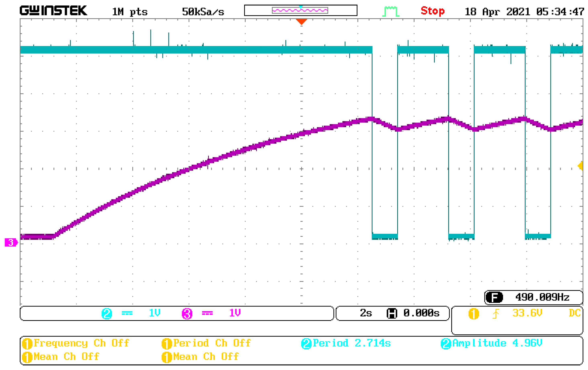Click the 33.6V trigger level readout

[527, 313]
